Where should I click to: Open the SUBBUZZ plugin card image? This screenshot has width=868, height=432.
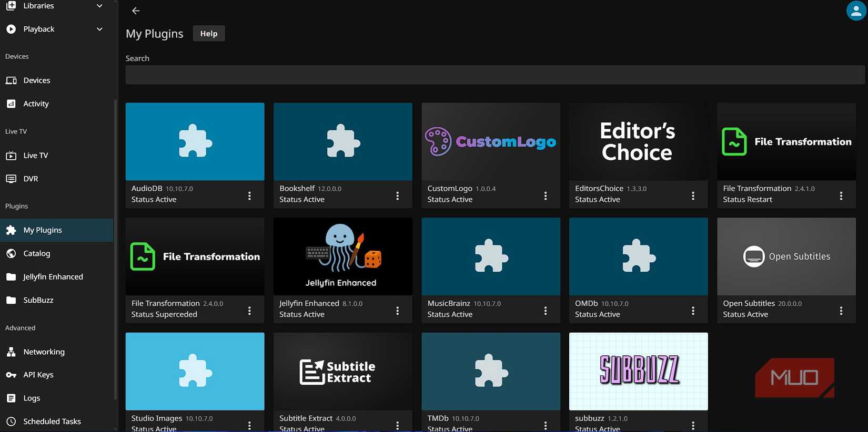point(639,372)
